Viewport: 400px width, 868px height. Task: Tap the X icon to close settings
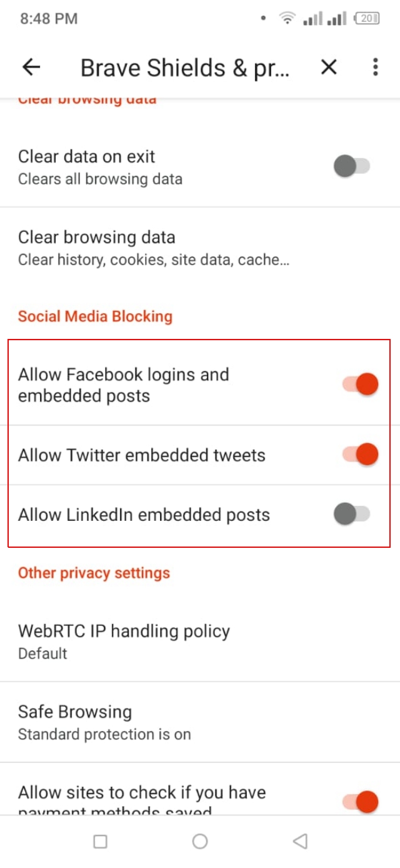(x=328, y=67)
